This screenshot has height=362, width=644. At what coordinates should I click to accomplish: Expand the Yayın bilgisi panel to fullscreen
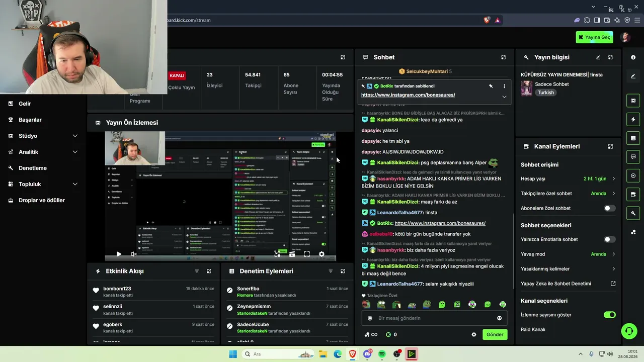pyautogui.click(x=610, y=57)
